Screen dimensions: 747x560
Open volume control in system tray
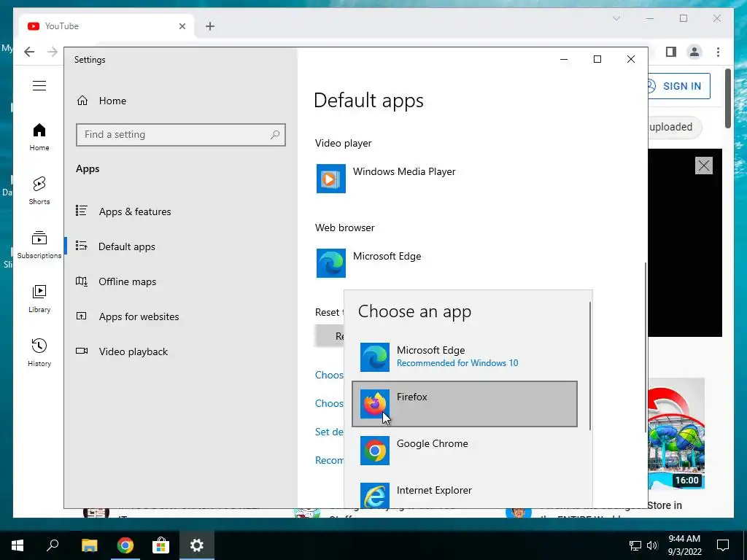pyautogui.click(x=652, y=545)
